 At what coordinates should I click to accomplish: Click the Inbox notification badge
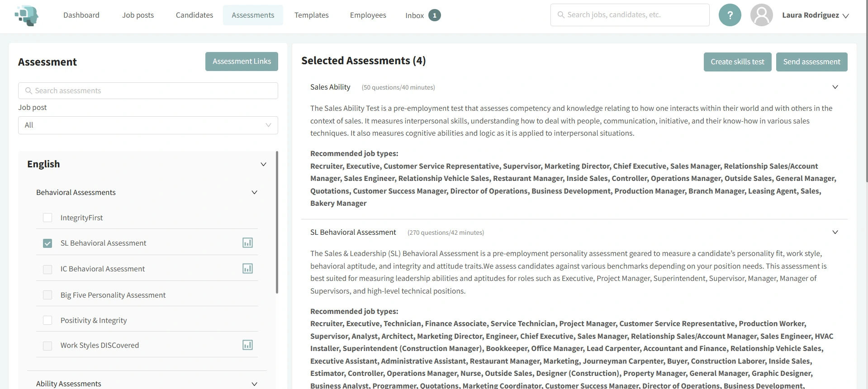coord(434,15)
